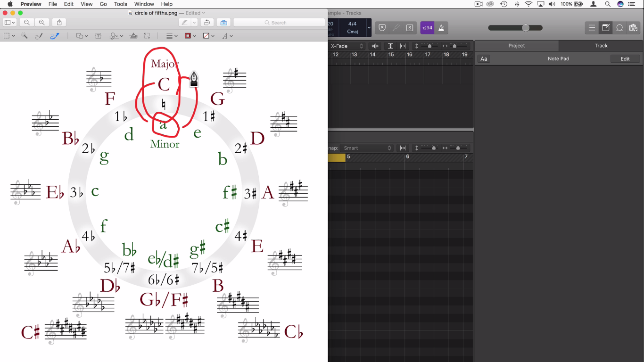Viewport: 644px width, 362px height.
Task: Click the 4/4 Cmaj signature display
Action: (352, 28)
